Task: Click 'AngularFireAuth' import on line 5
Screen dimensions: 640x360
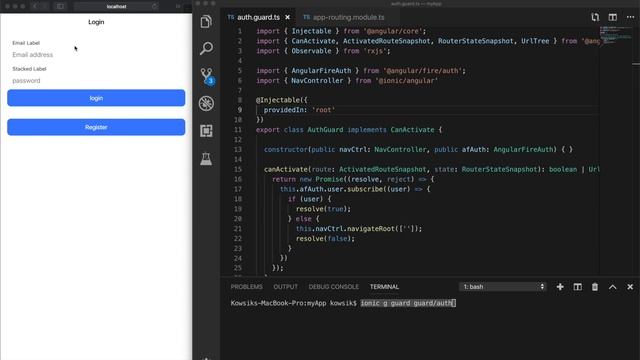Action: pos(321,71)
